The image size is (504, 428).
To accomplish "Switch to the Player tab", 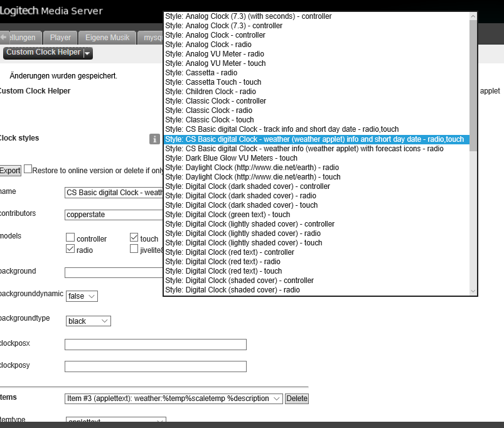I will tap(60, 38).
